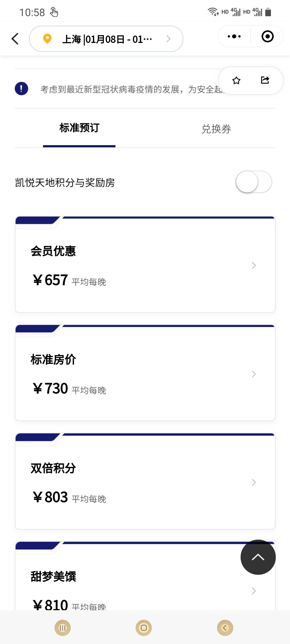Tap the back arrow in header
The height and width of the screenshot is (644, 290).
coord(15,39)
